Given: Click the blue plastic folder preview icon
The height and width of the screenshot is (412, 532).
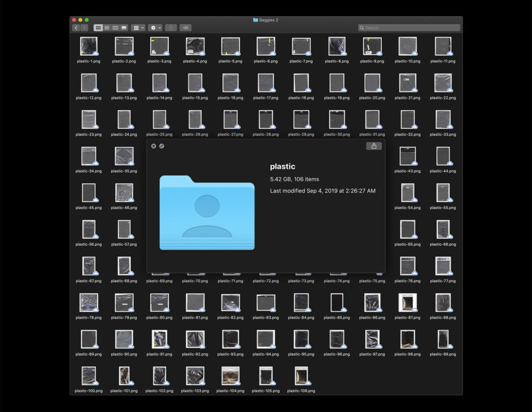Looking at the screenshot, I should coord(207,212).
